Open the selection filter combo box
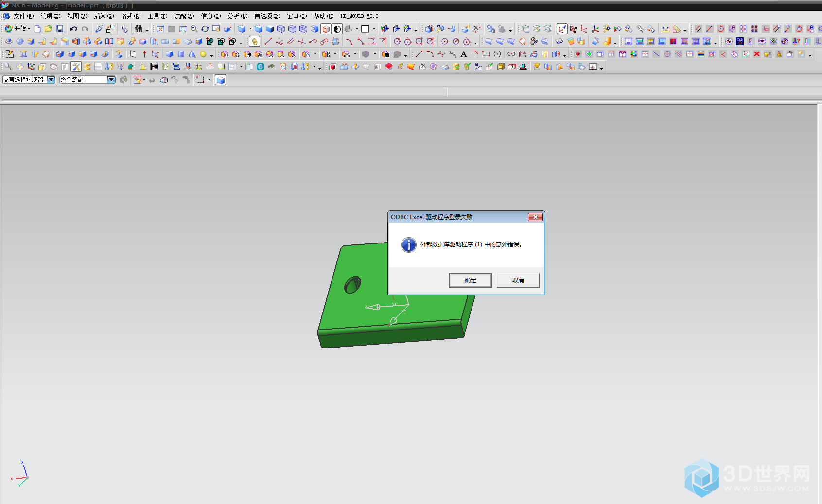822x504 pixels. [x=29, y=80]
